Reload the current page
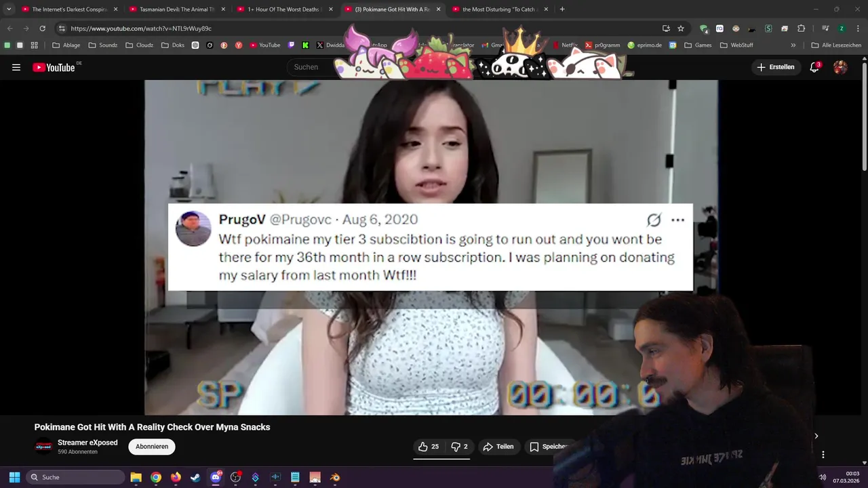The height and width of the screenshot is (488, 868). [42, 28]
